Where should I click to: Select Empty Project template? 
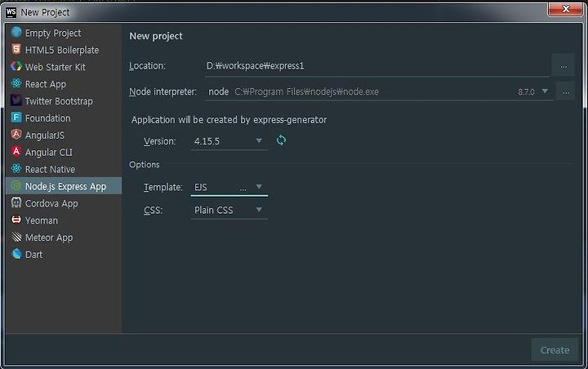[64, 33]
